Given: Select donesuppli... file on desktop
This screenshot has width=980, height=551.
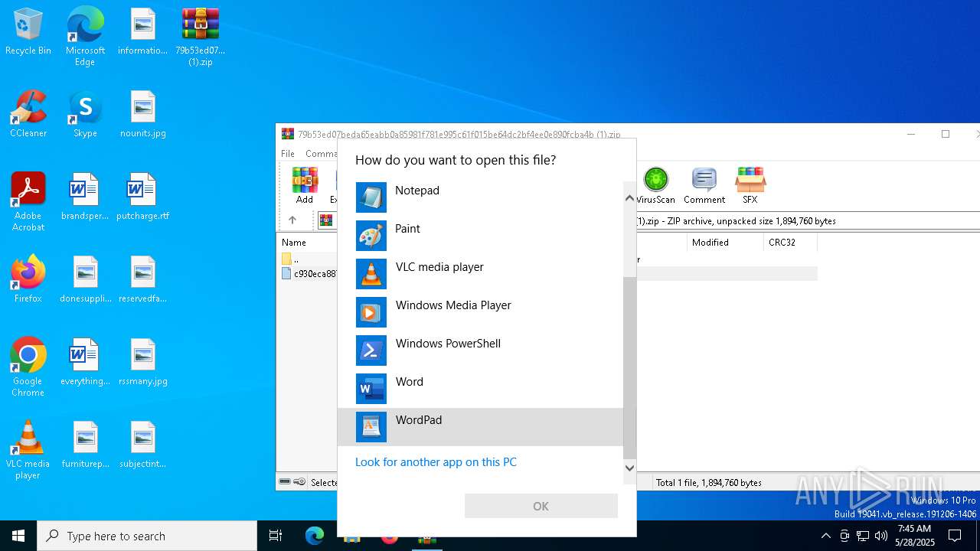Looking at the screenshot, I should click(85, 280).
